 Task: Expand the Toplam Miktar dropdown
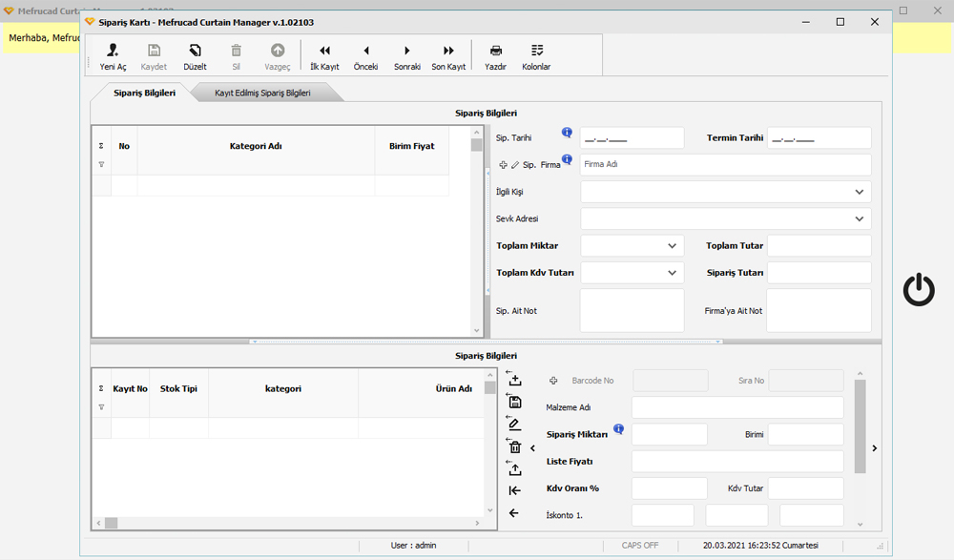[x=672, y=246]
